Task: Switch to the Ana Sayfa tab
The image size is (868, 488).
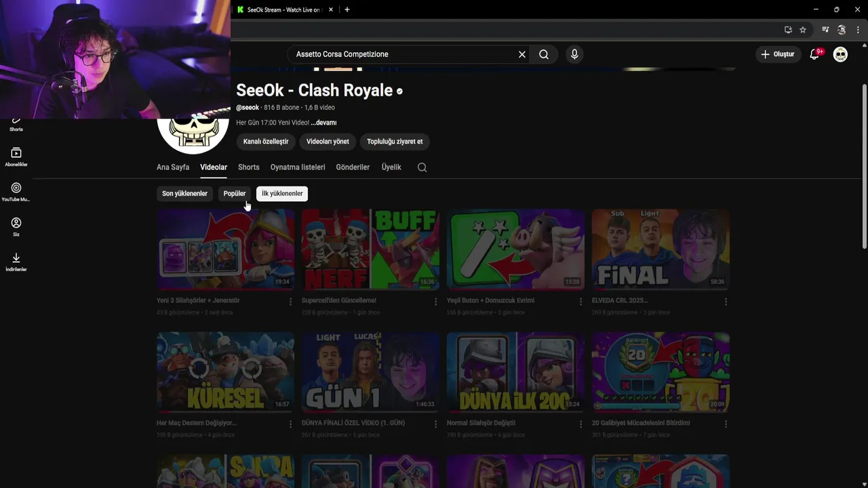Action: tap(173, 167)
